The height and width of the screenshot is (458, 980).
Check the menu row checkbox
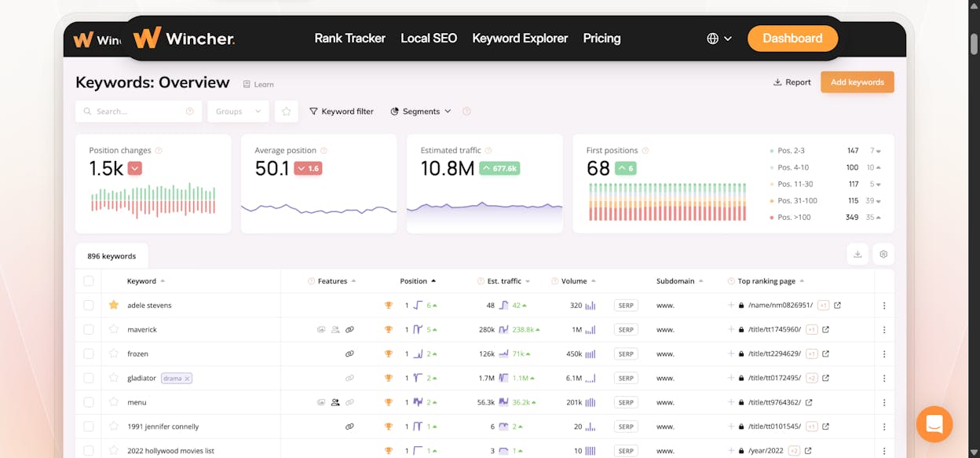pos(89,403)
